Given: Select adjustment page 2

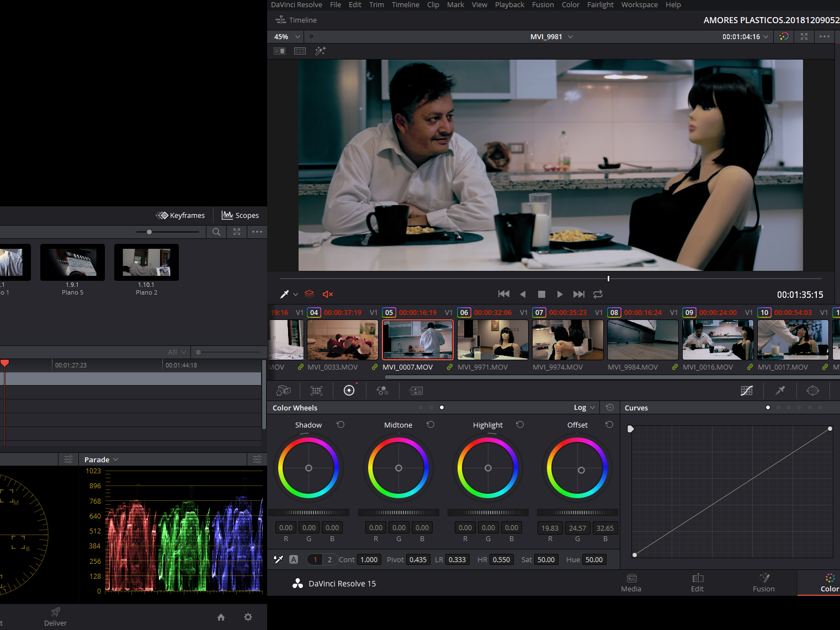Looking at the screenshot, I should click(329, 559).
